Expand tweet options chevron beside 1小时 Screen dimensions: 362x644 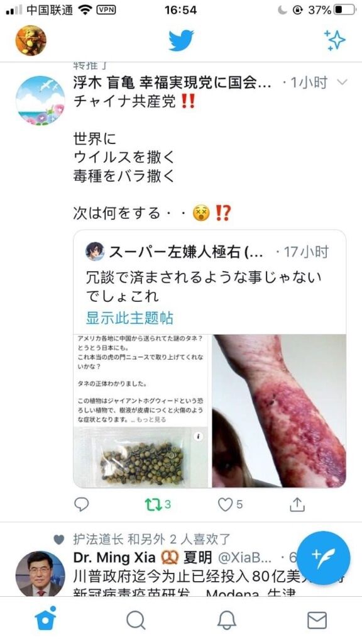pos(342,82)
